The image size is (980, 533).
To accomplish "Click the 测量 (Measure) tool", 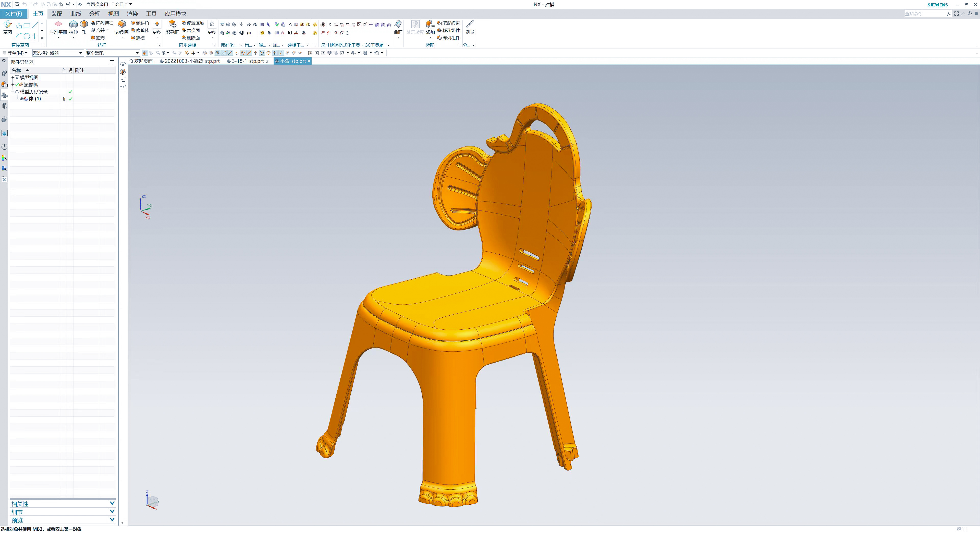I will [470, 27].
